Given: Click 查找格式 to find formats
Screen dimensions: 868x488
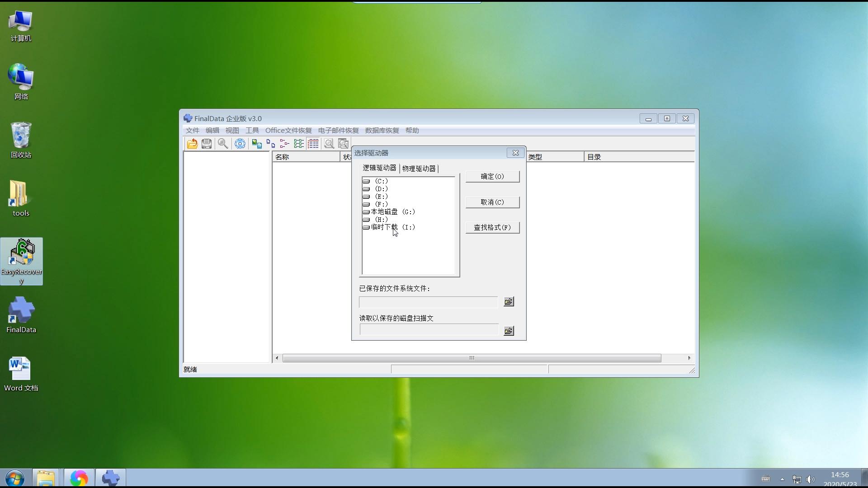Looking at the screenshot, I should coord(492,227).
